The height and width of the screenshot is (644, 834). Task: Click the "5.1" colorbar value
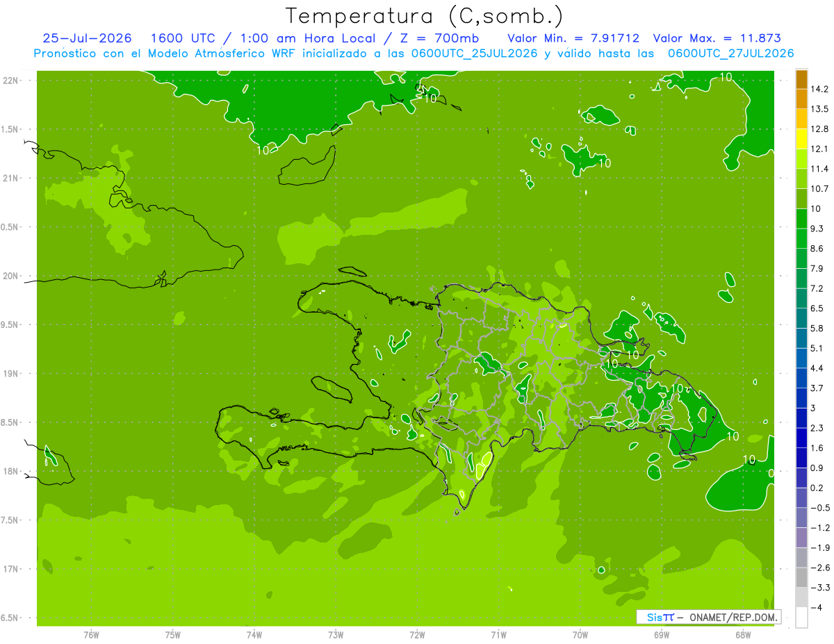[817, 348]
